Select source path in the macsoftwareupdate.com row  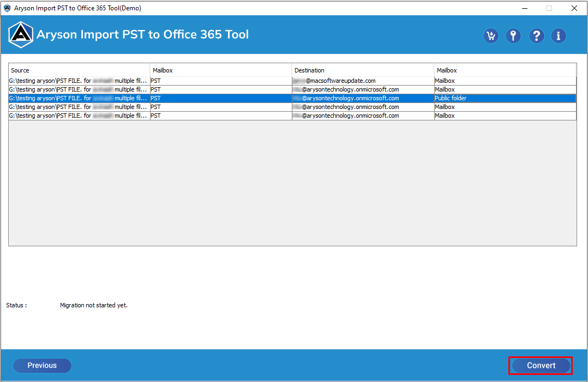pyautogui.click(x=79, y=81)
